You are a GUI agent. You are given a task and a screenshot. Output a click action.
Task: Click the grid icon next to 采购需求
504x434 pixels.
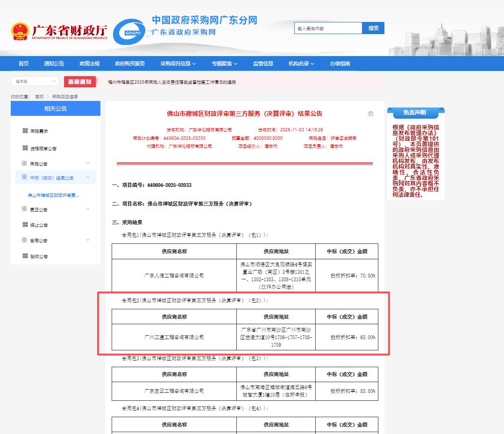point(25,131)
